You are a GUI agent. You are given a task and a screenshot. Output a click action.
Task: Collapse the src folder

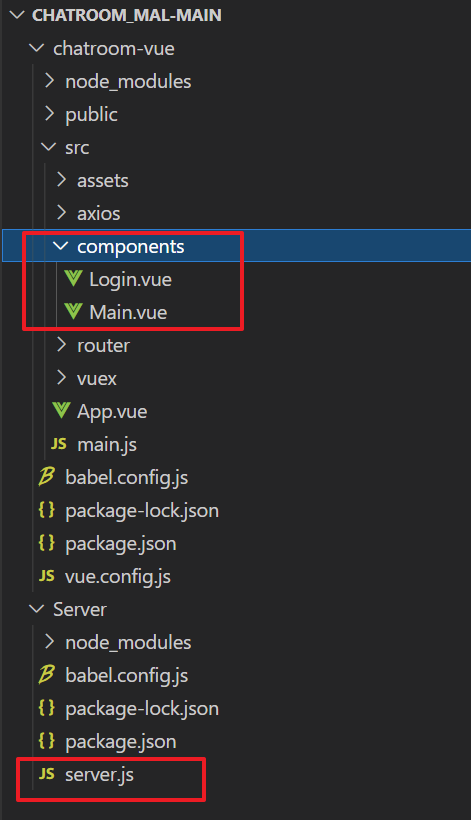(x=49, y=147)
